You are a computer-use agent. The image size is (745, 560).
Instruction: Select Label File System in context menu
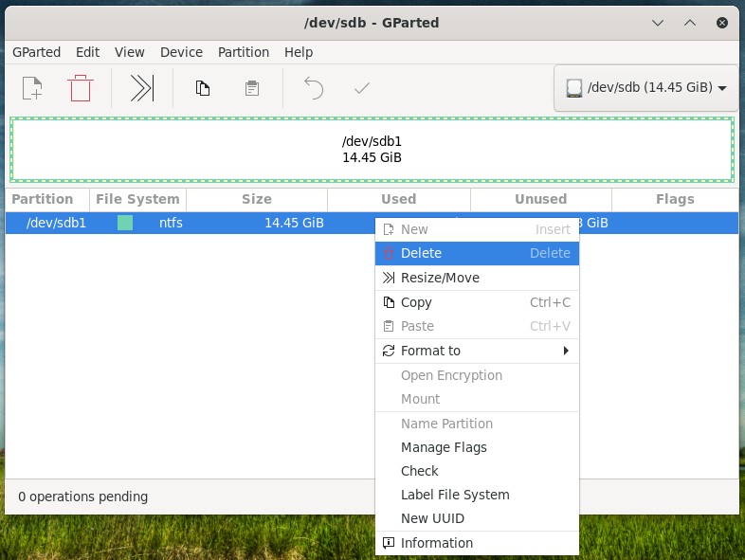tap(477, 495)
